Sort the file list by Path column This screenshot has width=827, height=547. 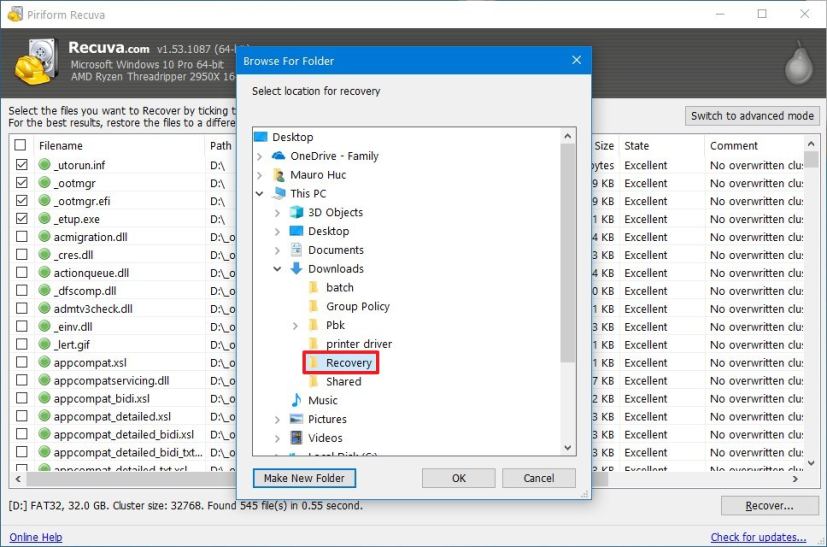220,146
